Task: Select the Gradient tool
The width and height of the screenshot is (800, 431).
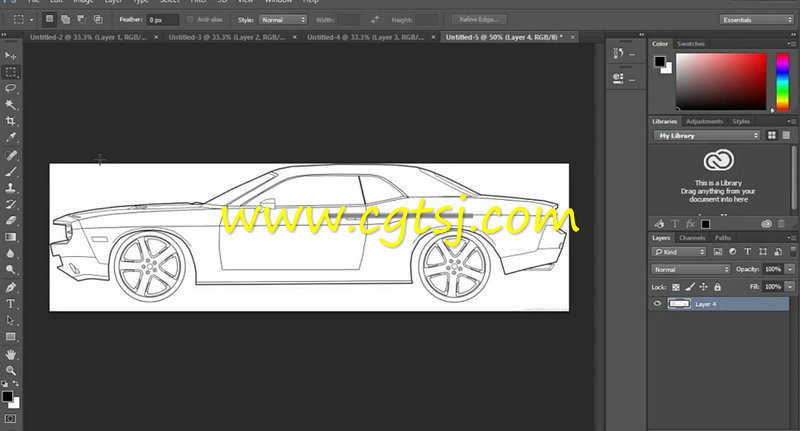Action: (10, 237)
